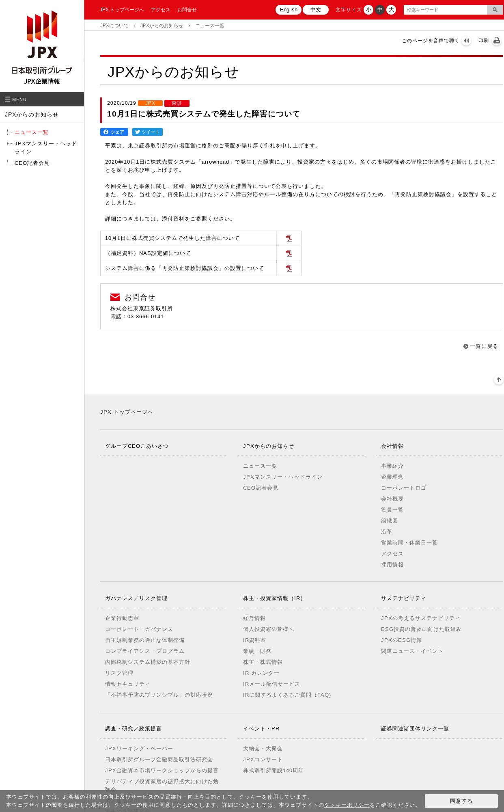Viewport: 504px width, 812px height.
Task: Tweet the article via Twitter button
Action: click(147, 132)
